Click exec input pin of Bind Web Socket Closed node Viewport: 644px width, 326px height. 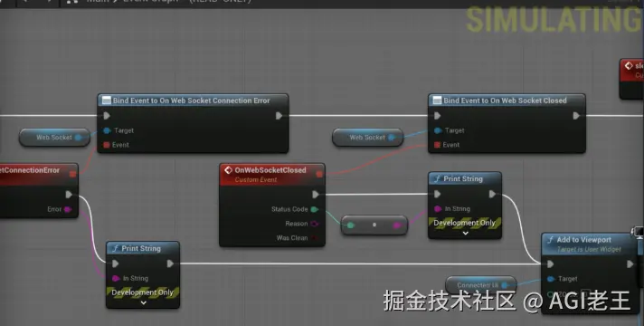(438, 116)
